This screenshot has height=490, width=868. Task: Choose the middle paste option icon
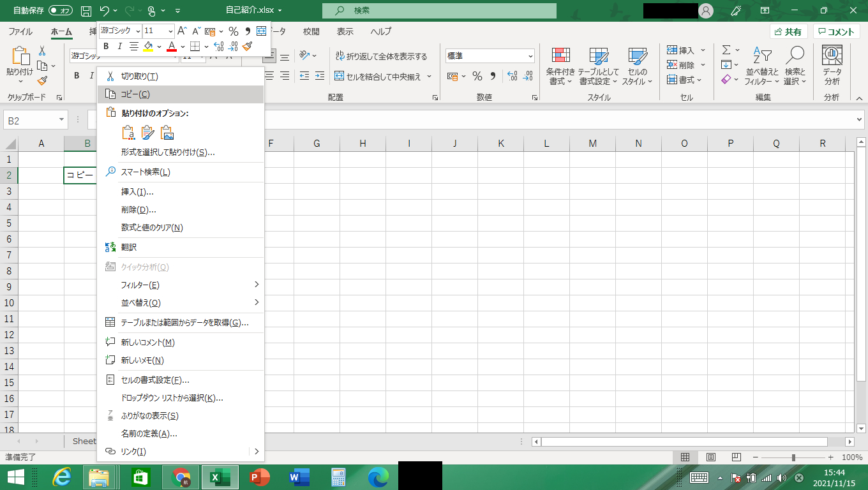(x=148, y=132)
